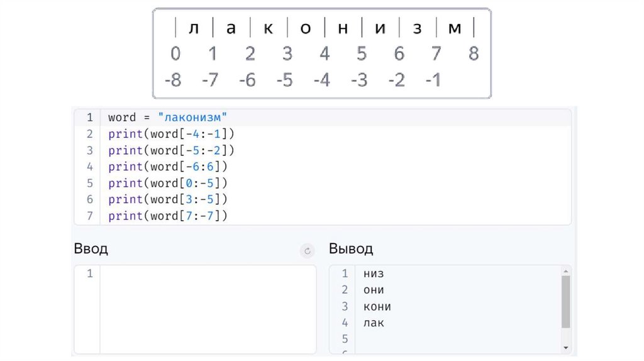Click line number 7 in code gutter
The image size is (644, 361).
tap(89, 216)
